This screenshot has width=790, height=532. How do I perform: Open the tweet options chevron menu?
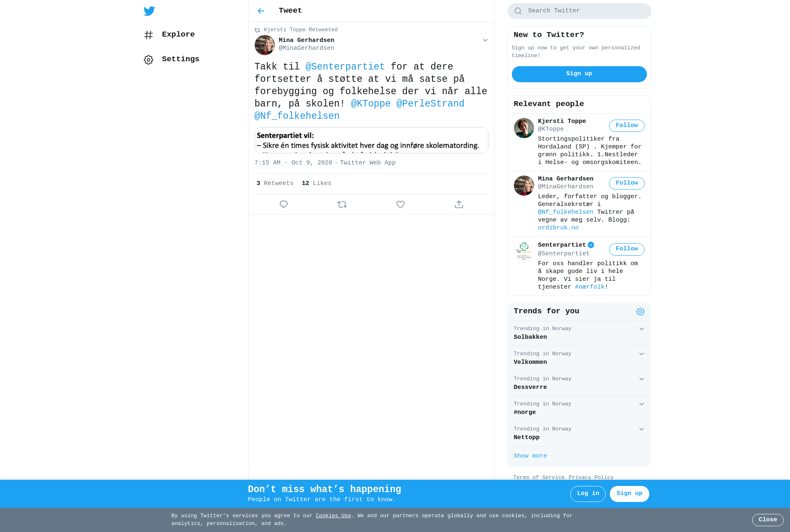[x=485, y=40]
